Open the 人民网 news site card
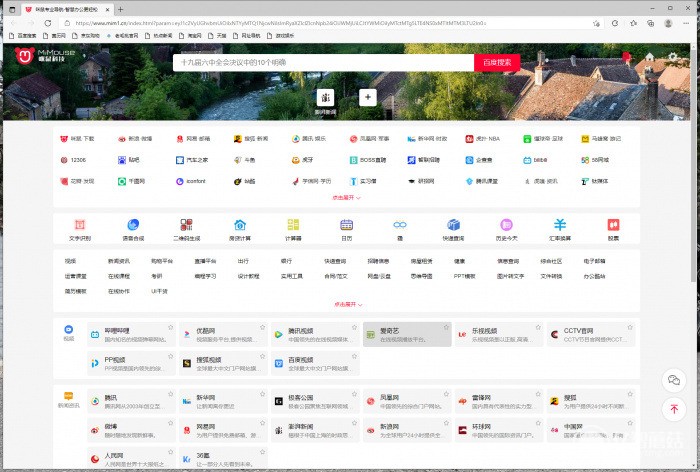The image size is (700, 472). click(x=131, y=459)
